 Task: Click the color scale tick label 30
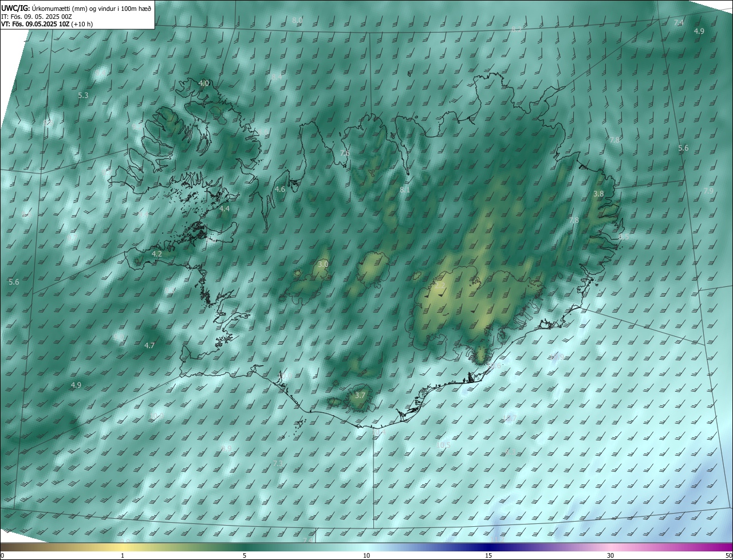coord(610,555)
